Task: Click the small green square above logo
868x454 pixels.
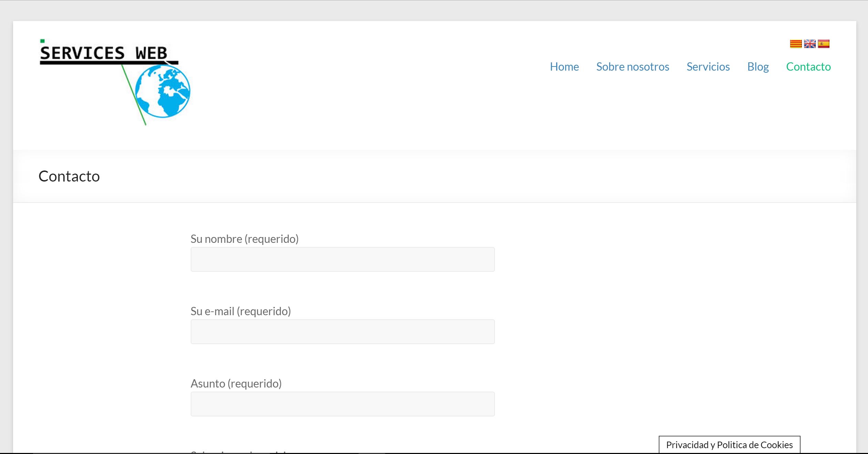Action: [x=42, y=41]
